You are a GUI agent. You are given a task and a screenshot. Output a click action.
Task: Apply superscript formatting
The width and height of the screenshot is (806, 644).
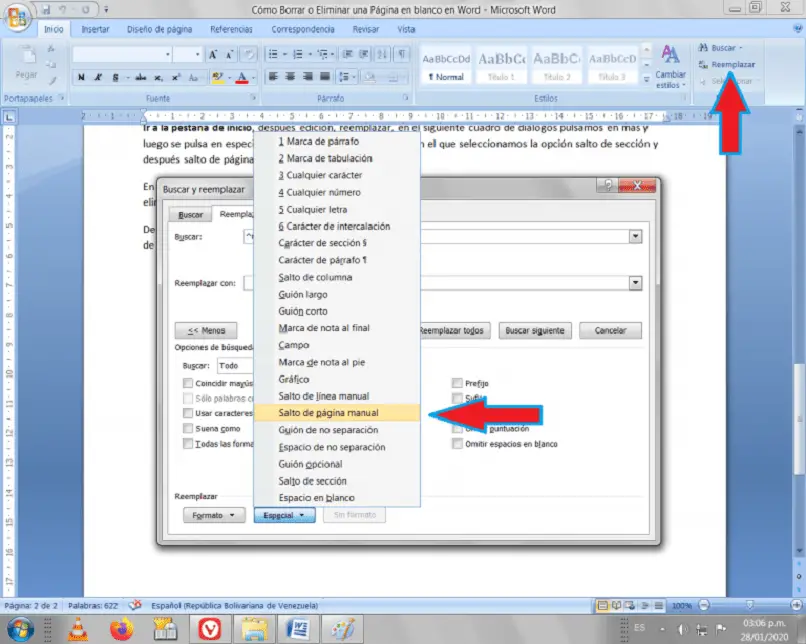click(x=176, y=78)
